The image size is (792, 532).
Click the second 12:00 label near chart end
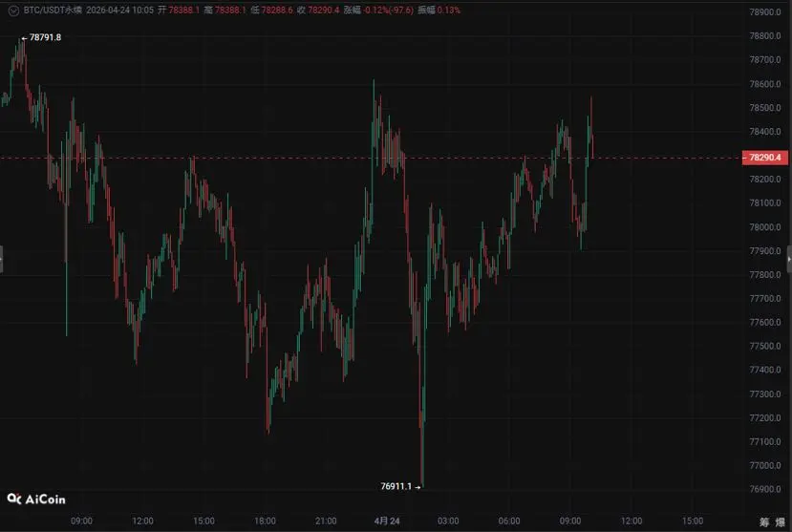631,521
